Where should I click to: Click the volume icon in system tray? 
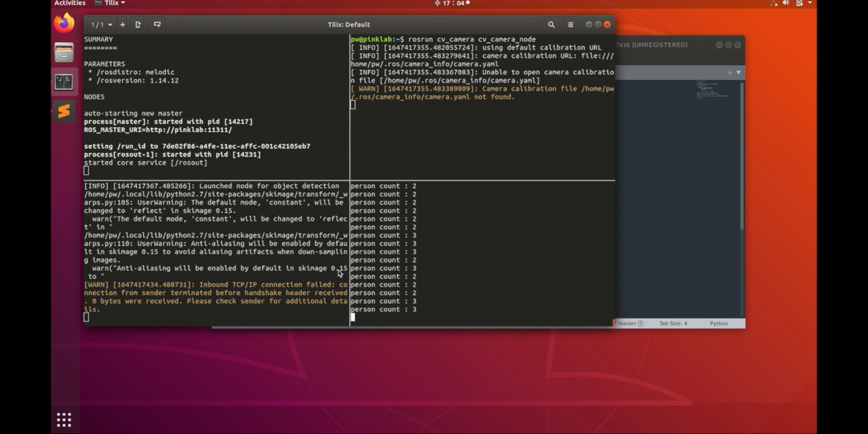(x=787, y=3)
